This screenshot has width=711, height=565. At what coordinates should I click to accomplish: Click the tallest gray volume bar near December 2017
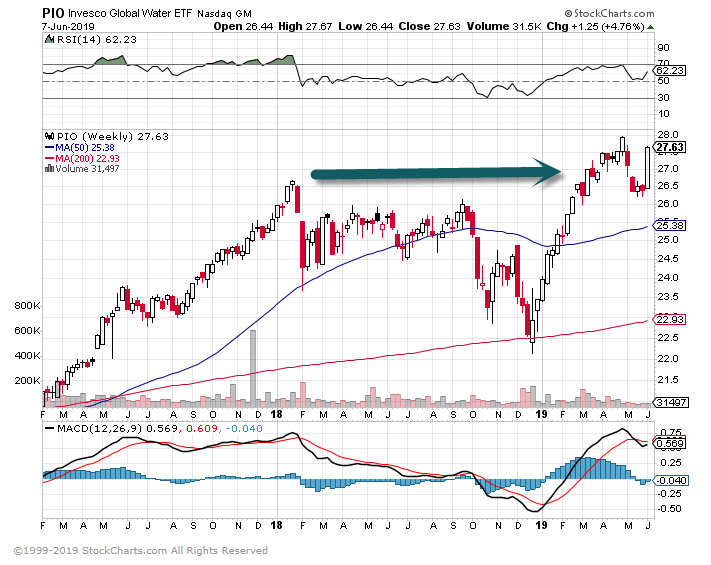[253, 368]
